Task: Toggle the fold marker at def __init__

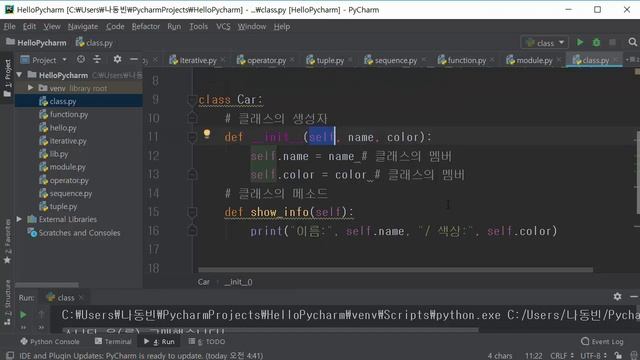Action: click(x=192, y=137)
